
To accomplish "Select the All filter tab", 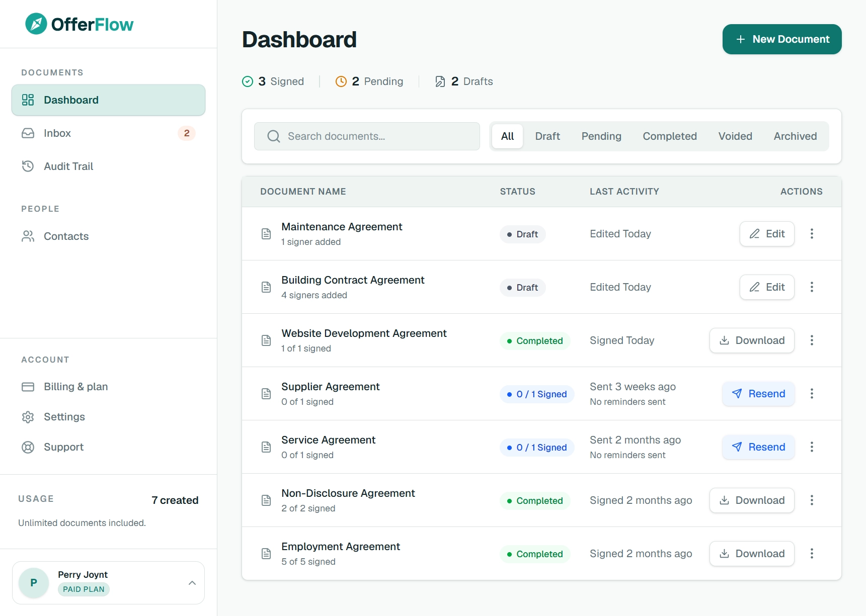I will (x=507, y=136).
